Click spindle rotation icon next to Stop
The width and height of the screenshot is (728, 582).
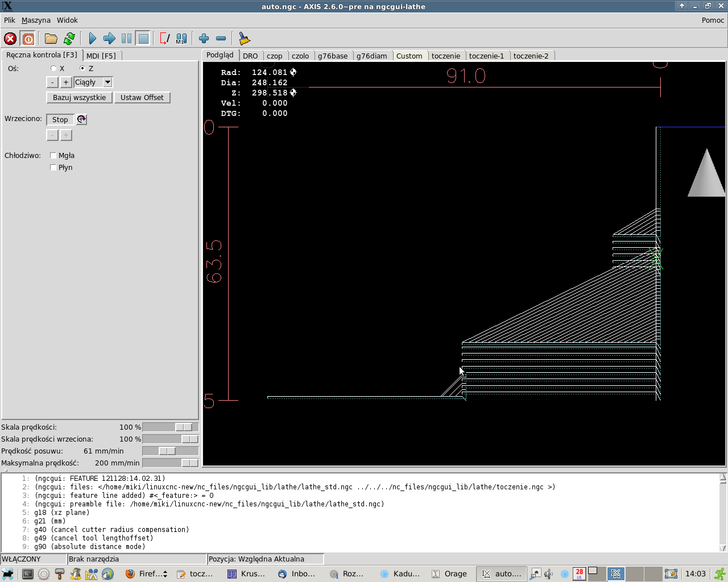click(81, 119)
